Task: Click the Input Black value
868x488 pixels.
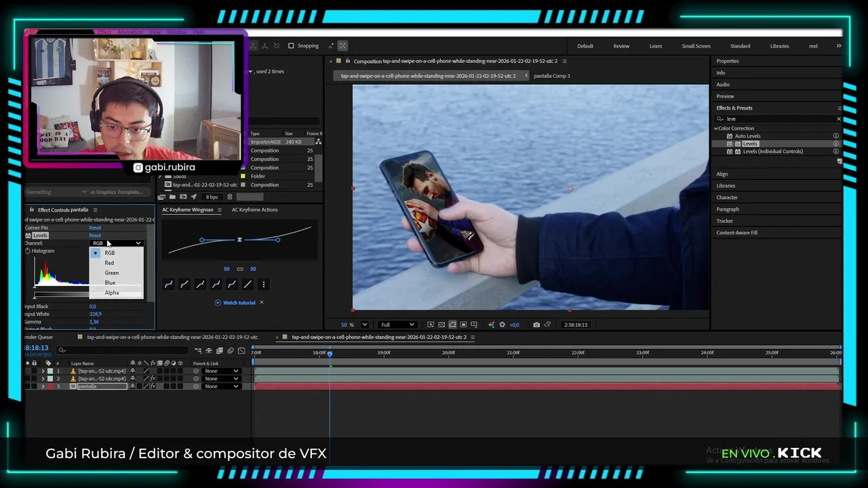Action: click(x=92, y=306)
